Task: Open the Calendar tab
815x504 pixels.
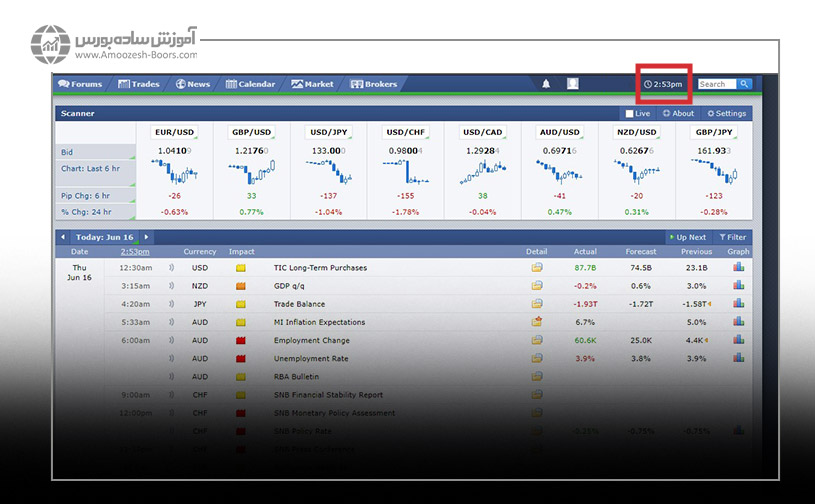Action: (251, 84)
